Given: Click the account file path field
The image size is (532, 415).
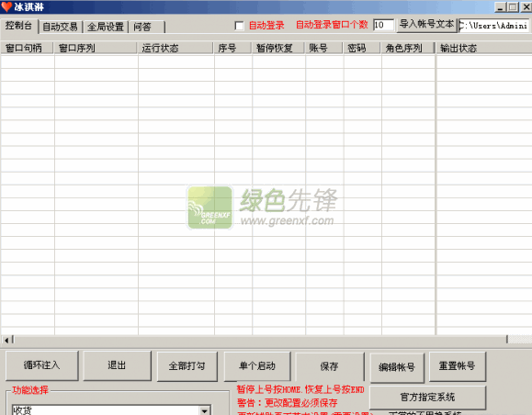Looking at the screenshot, I should pos(494,26).
